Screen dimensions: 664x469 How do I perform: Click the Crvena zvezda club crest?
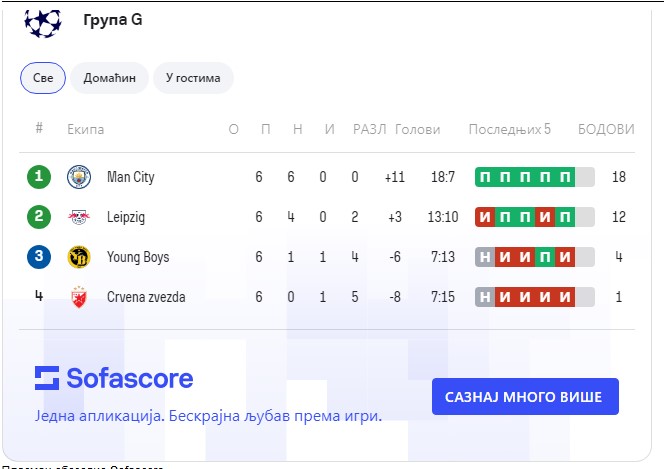click(78, 297)
